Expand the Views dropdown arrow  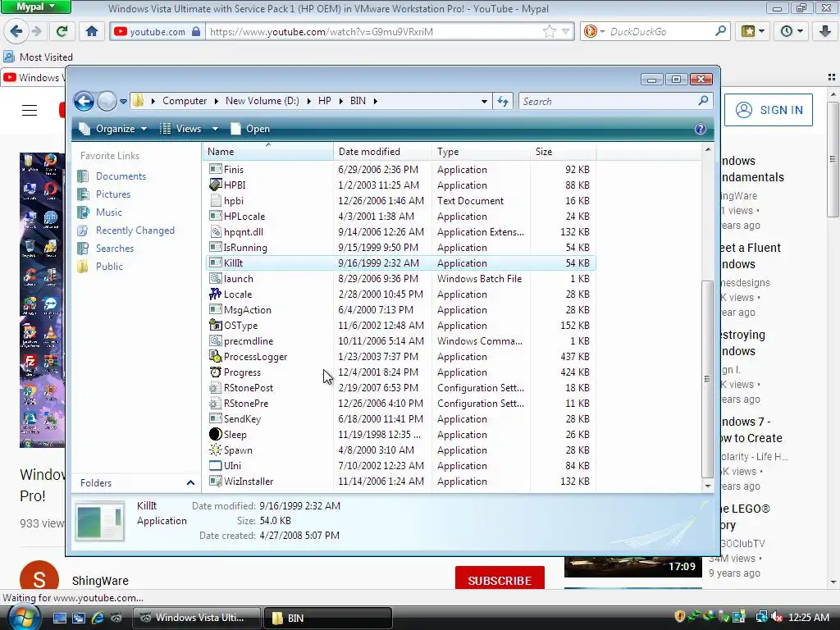(x=215, y=129)
